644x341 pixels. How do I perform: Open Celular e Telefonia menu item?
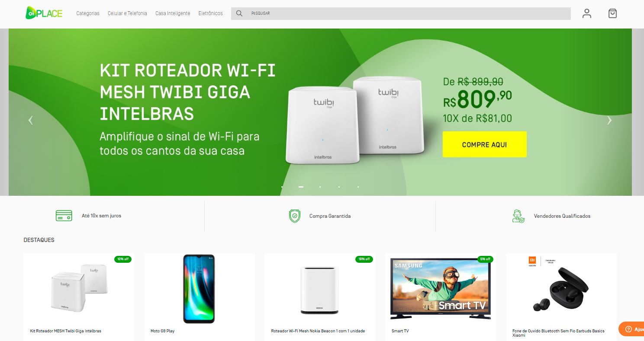click(127, 13)
